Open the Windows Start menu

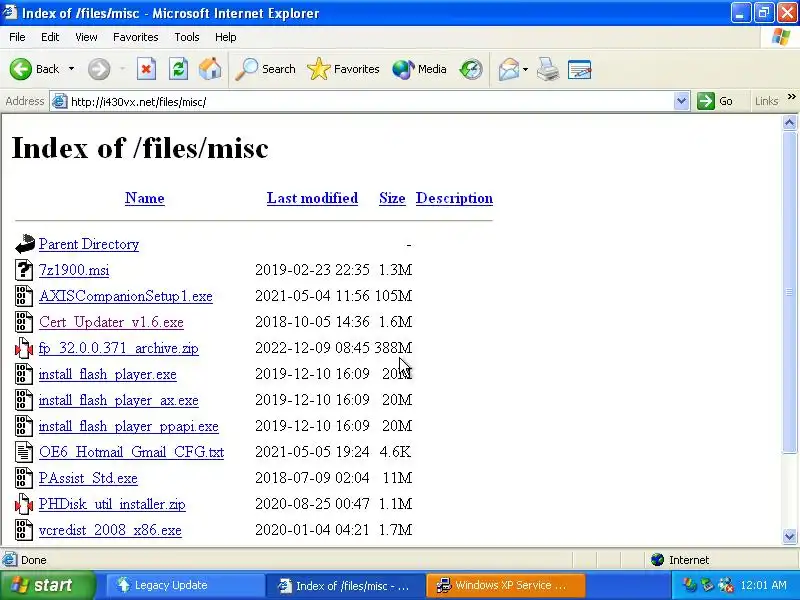pos(47,585)
